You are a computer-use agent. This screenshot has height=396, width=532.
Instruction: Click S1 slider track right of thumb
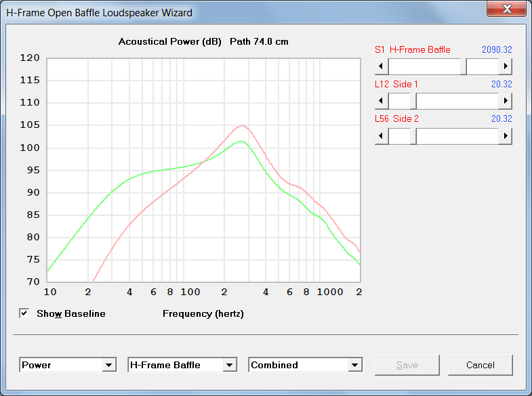(483, 66)
